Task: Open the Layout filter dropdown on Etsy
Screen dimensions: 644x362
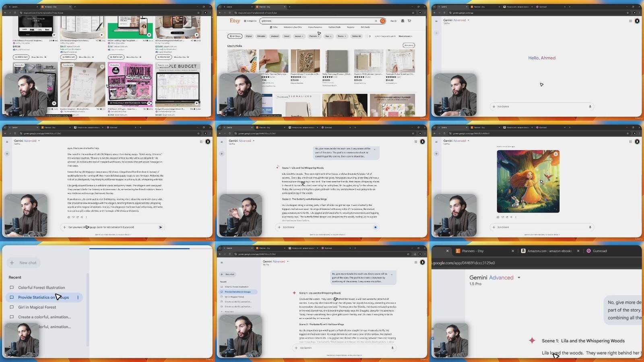Action: [299, 36]
